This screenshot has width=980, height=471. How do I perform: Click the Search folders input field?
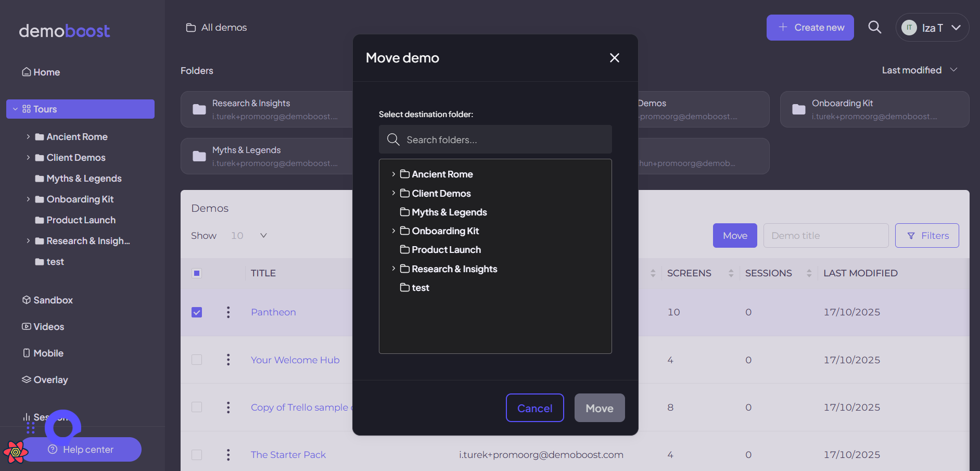[x=495, y=139]
